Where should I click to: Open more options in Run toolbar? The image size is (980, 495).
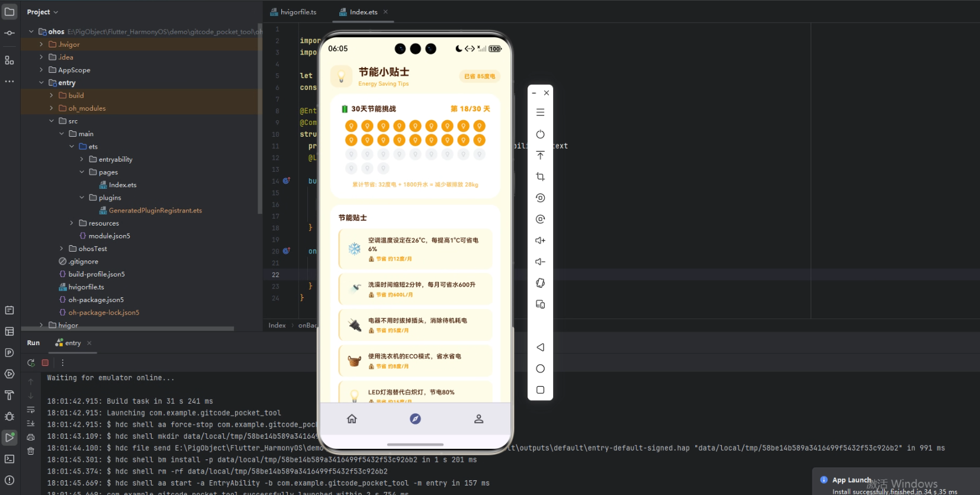[x=63, y=363]
